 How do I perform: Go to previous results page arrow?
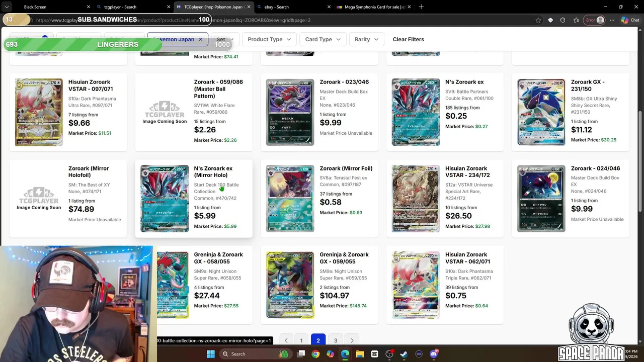286,340
